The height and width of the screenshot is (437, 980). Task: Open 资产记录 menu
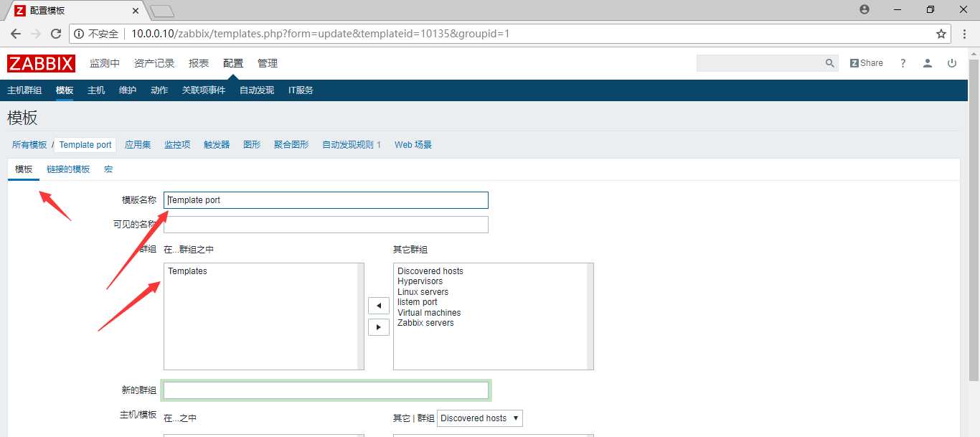click(154, 63)
